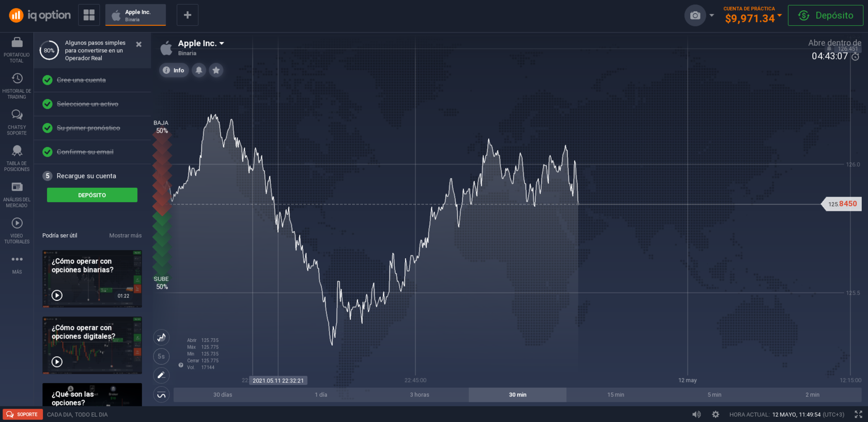Click the CADA DÍA, TODO EL DÍA text

coord(78,414)
